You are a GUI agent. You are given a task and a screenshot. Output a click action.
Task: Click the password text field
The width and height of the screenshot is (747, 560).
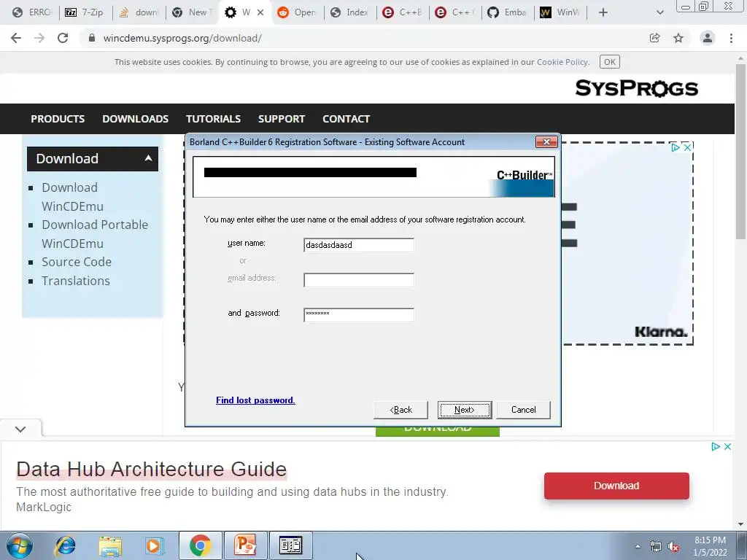(359, 315)
